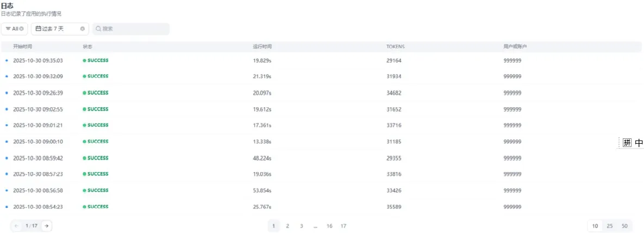Show 25 entries per page
644x233 pixels.
(610, 226)
